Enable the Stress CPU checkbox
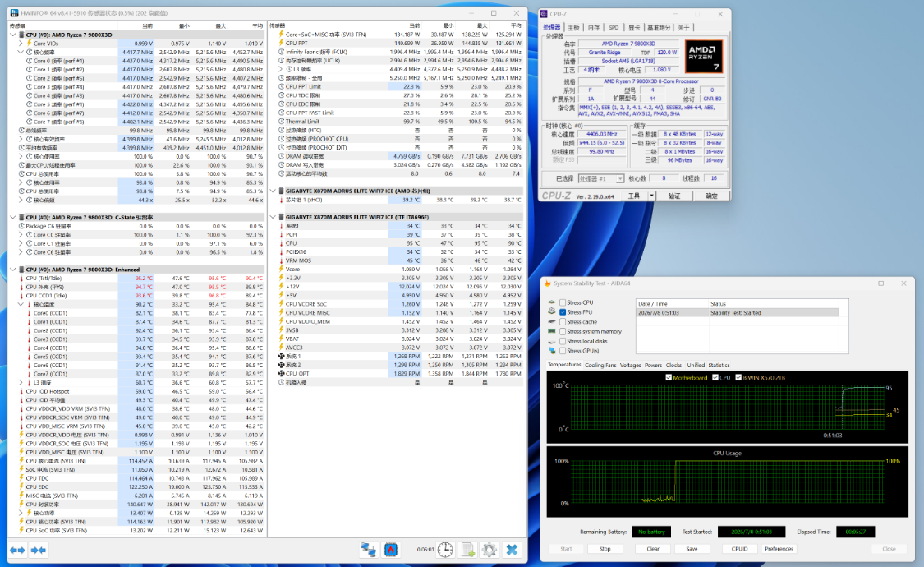Viewport: 924px width, 567px height. pos(563,302)
